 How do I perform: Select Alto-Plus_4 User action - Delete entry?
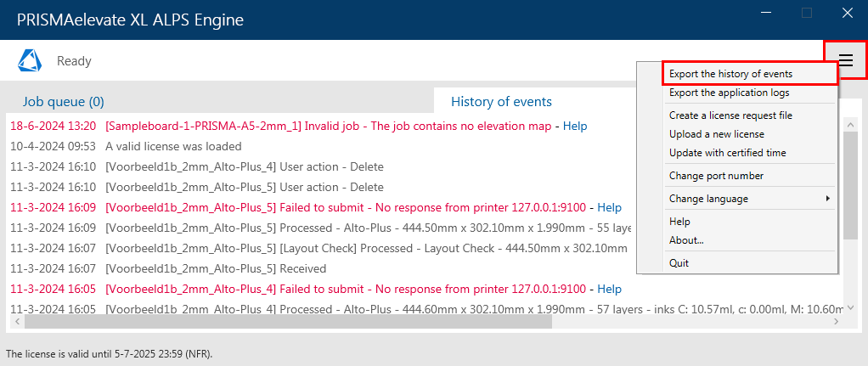tap(196, 166)
